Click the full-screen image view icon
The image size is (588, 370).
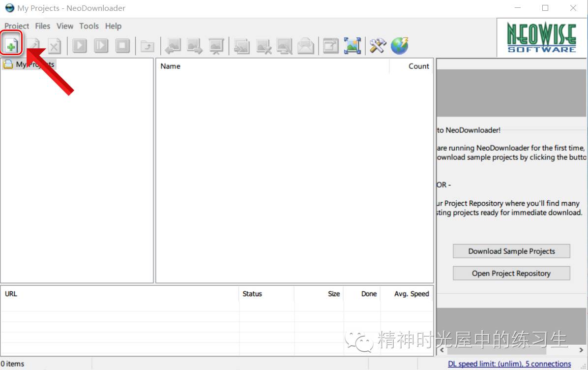tap(353, 46)
